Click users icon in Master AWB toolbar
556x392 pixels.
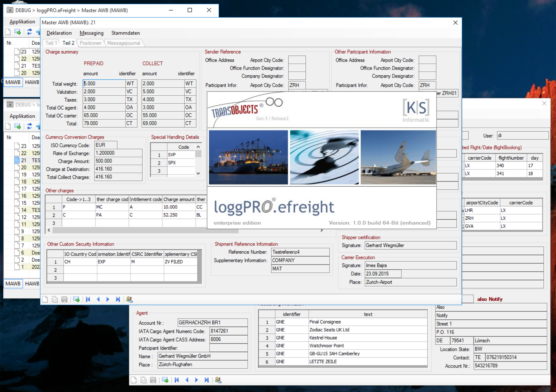coord(129,300)
